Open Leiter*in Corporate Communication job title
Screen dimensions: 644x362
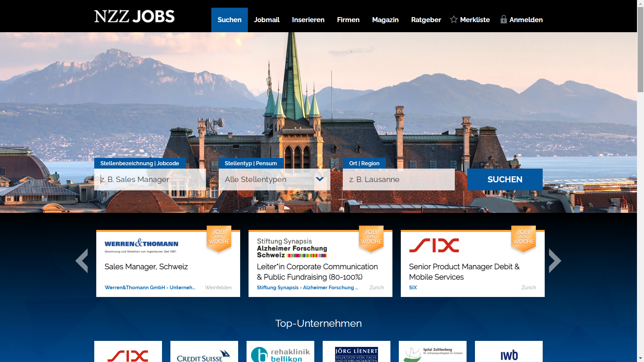click(x=317, y=272)
